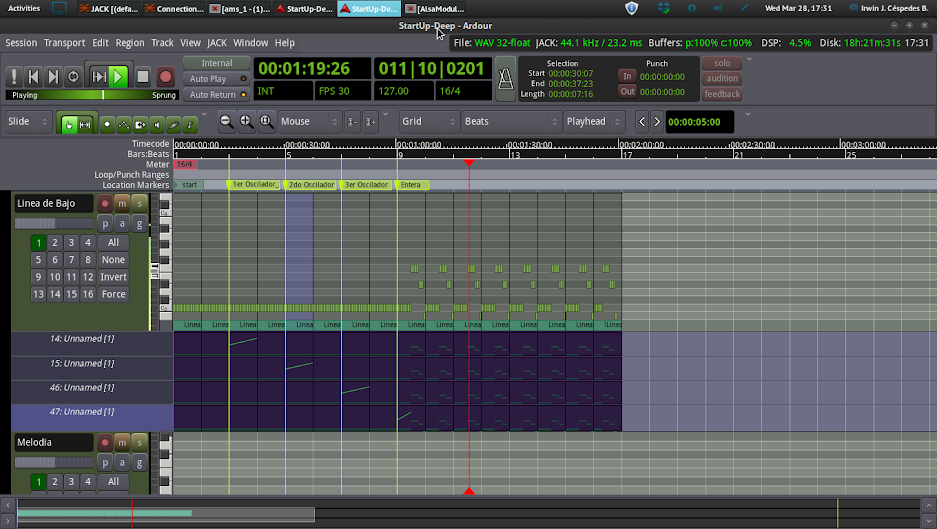Viewport: 937px width, 529px height.
Task: Expand the Playhead edit point dropdown
Action: coord(591,122)
